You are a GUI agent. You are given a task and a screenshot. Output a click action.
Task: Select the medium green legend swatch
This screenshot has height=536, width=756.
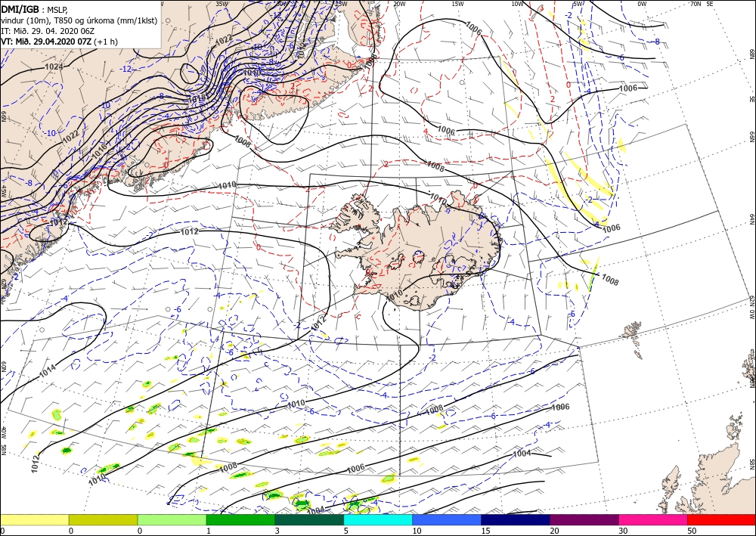(x=240, y=519)
